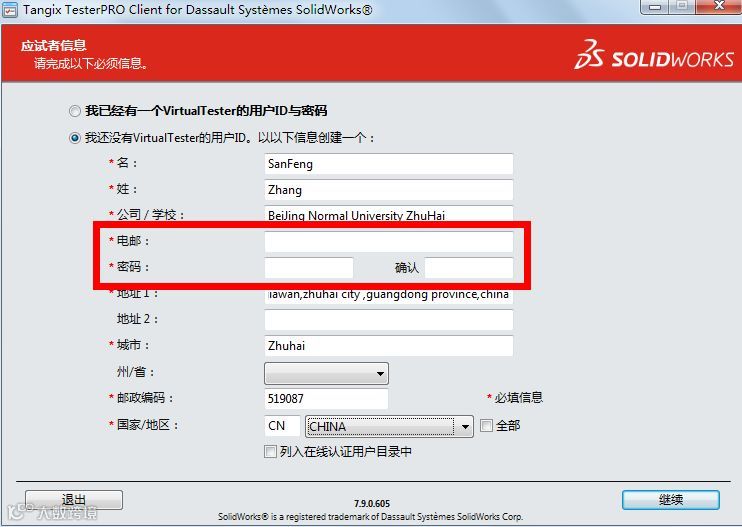Screen dimensions: 742x527
Task: Click the 退出 (Exit) button
Action: coord(74,500)
